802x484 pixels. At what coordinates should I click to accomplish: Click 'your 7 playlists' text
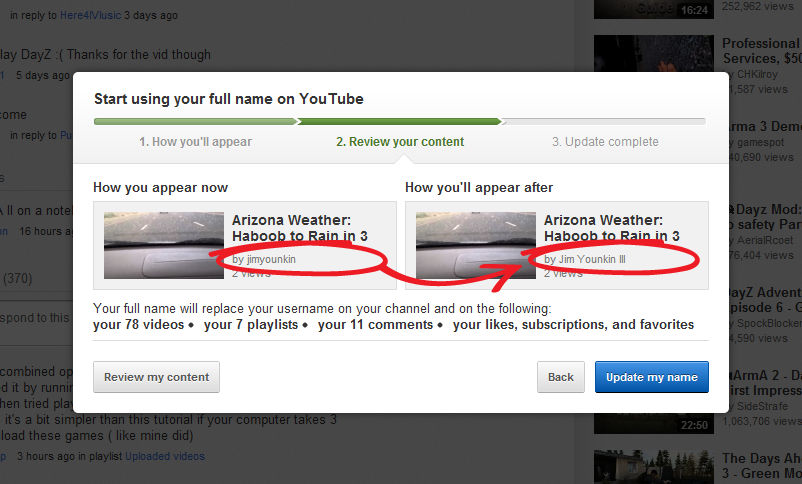pyautogui.click(x=251, y=325)
